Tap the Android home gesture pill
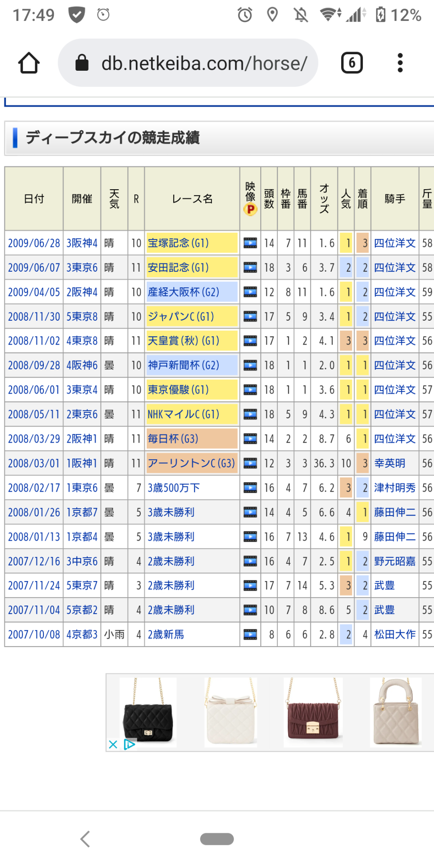The width and height of the screenshot is (434, 868). tap(217, 839)
